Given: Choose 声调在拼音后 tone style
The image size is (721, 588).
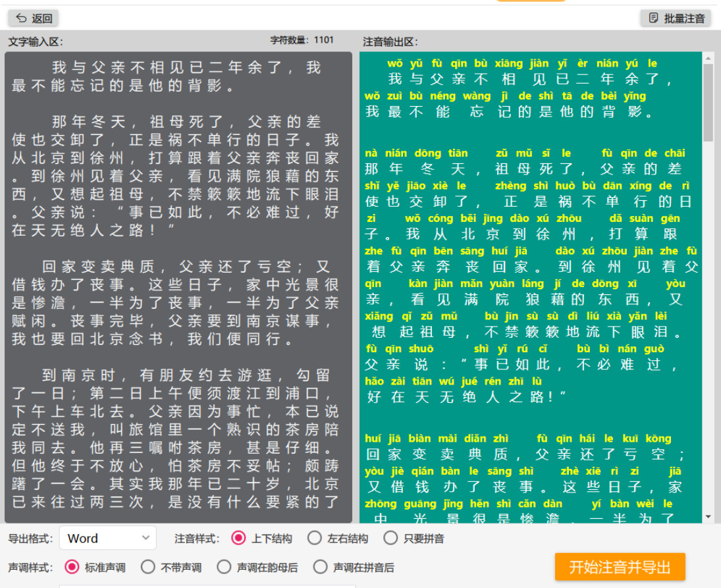Looking at the screenshot, I should [320, 567].
